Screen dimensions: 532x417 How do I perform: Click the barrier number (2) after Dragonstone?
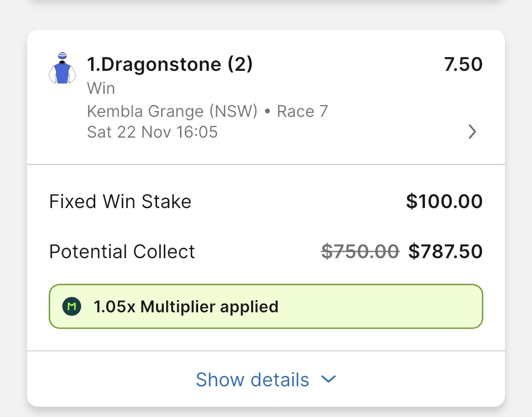(240, 65)
